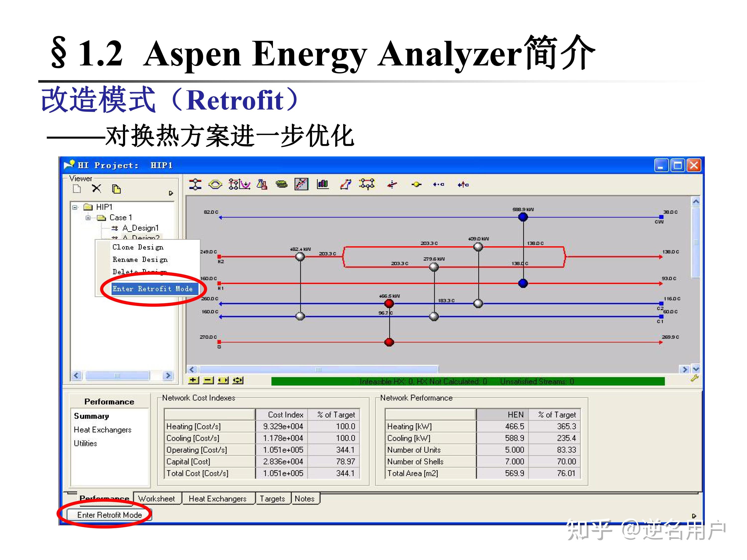Open the network nodes grid icon

click(x=234, y=184)
